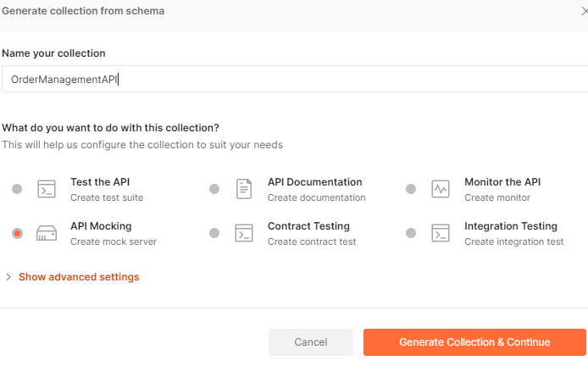This screenshot has height=366, width=588.
Task: Expand advanced settings chevron arrow
Action: pyautogui.click(x=8, y=277)
